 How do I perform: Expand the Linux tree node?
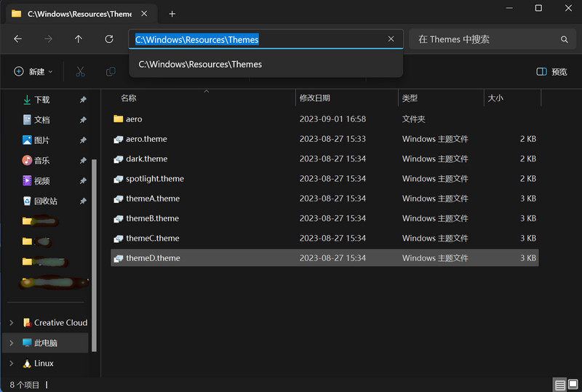click(x=11, y=364)
